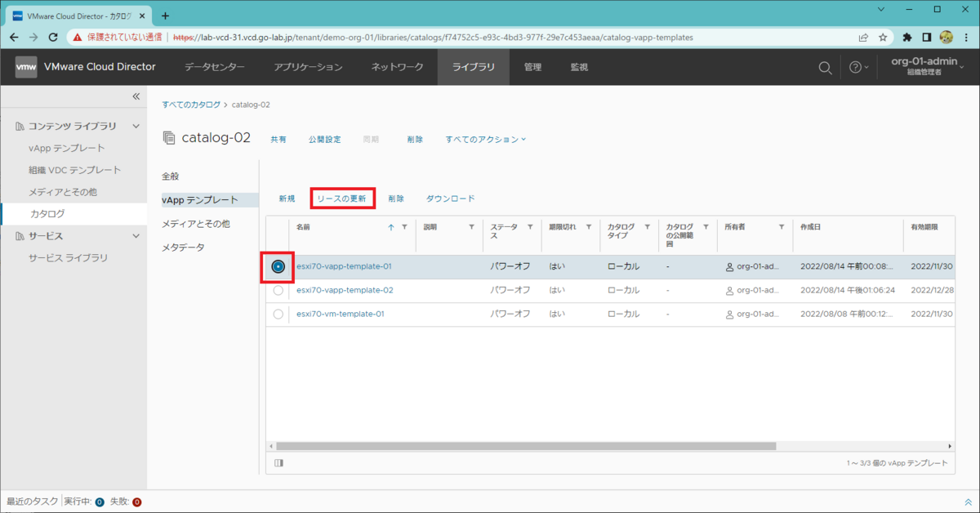Click 公開設定 button
The image size is (980, 513).
(325, 139)
